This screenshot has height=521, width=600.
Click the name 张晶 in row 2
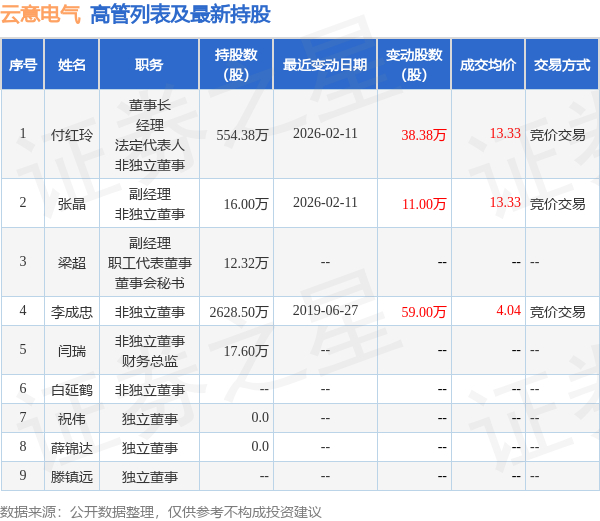click(x=72, y=204)
